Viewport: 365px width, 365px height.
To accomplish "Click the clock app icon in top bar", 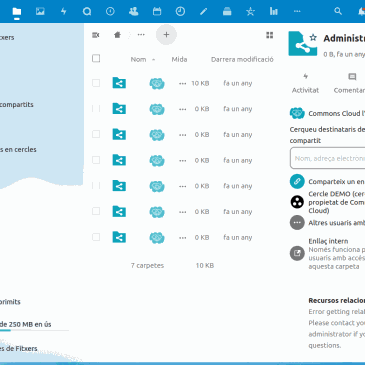I will coord(180,12).
